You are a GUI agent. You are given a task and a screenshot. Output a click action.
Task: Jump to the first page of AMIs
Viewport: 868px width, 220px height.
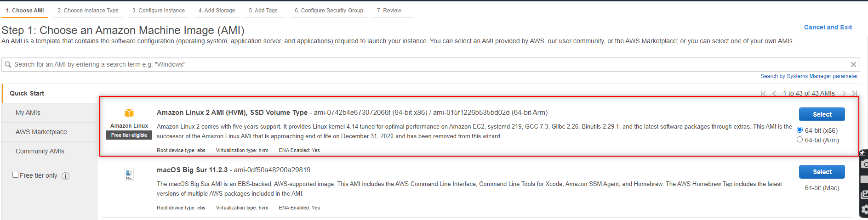click(x=763, y=93)
